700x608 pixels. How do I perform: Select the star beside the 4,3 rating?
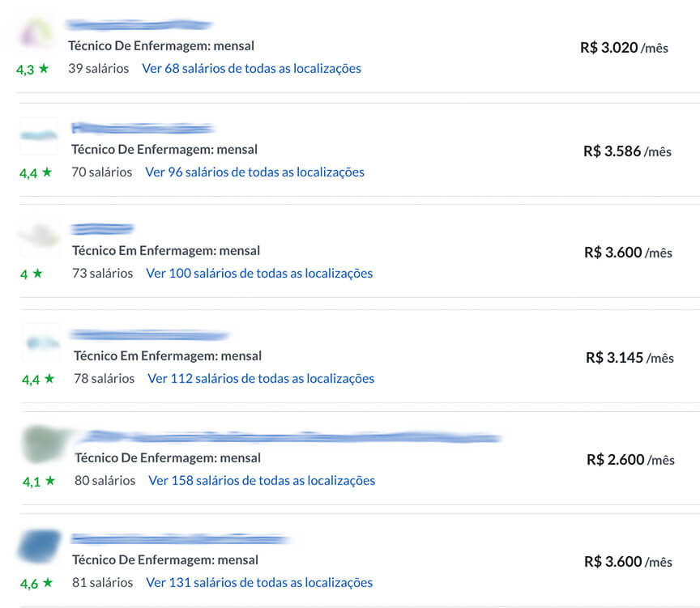pos(44,69)
